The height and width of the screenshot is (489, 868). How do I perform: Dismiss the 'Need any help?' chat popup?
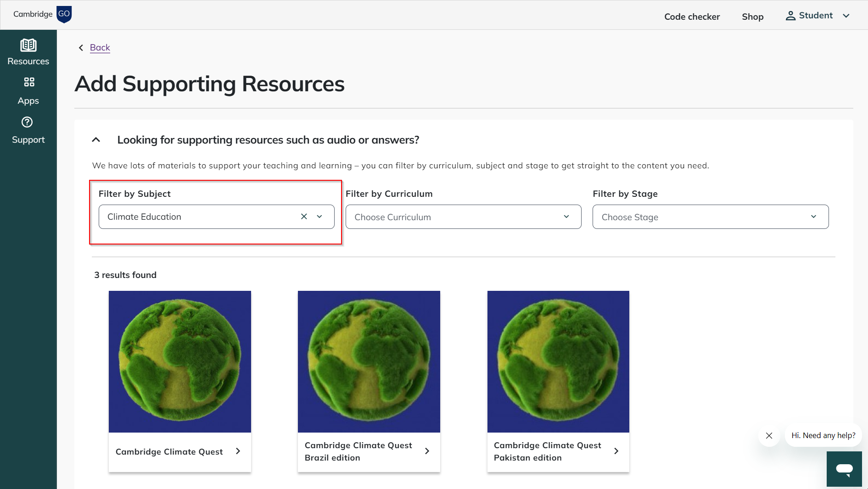(769, 436)
